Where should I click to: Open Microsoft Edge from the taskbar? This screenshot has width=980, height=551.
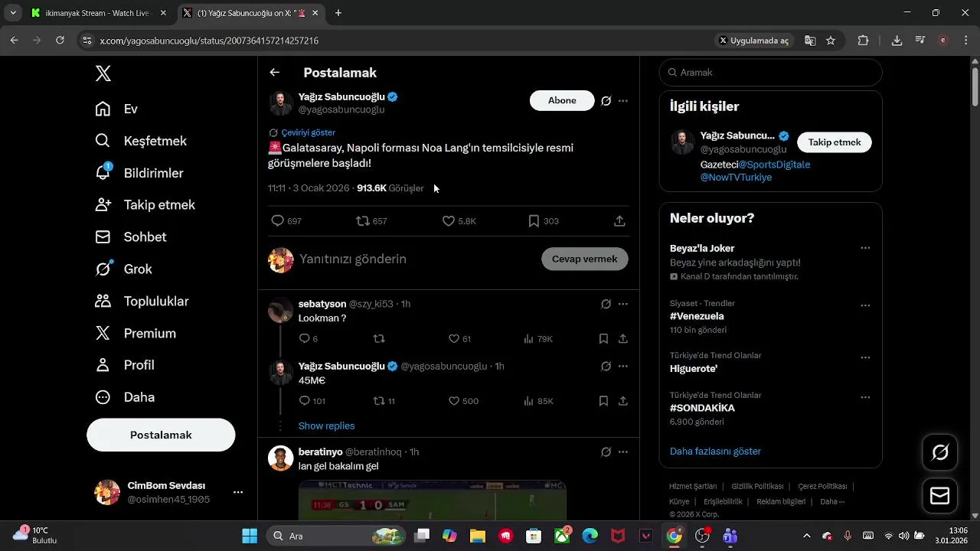point(590,536)
